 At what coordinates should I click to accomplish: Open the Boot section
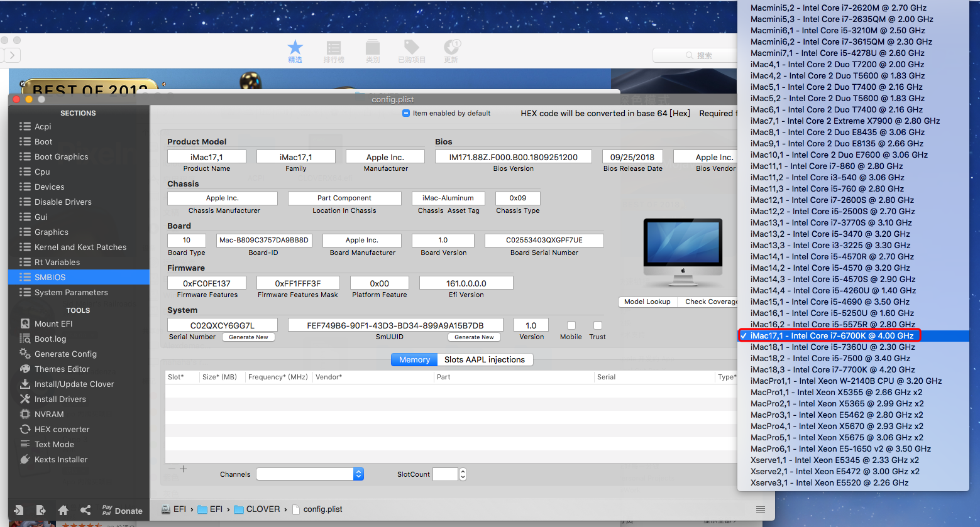point(79,141)
